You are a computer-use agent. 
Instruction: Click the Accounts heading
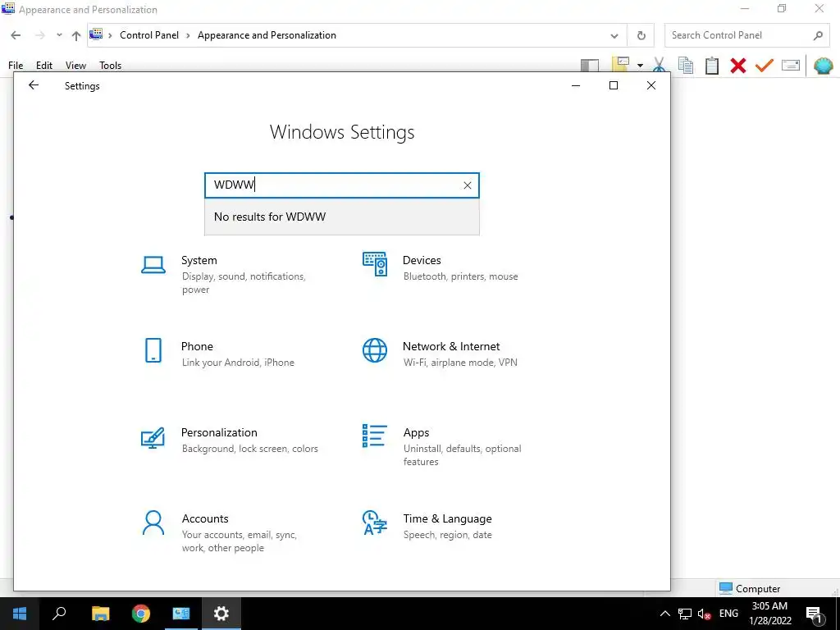205,518
